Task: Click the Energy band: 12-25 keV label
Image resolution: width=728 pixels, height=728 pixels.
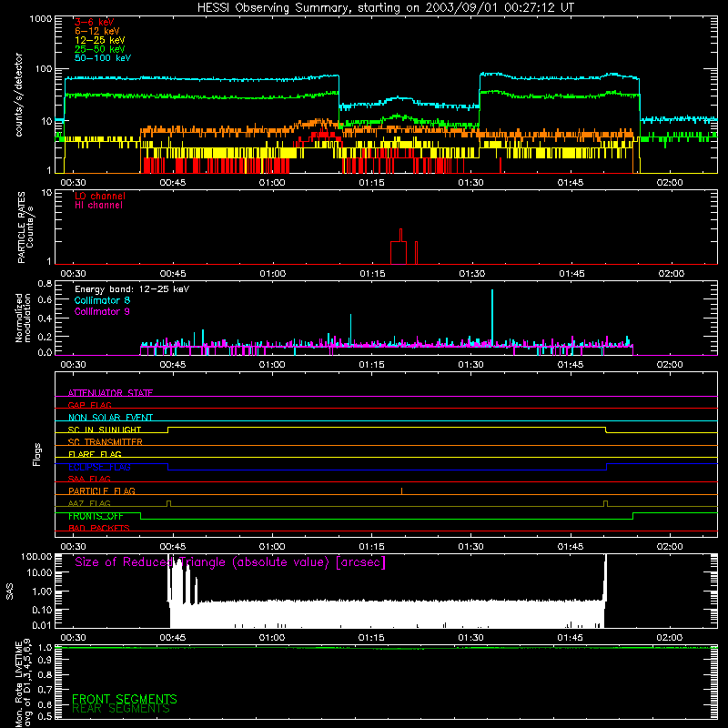Action: pyautogui.click(x=132, y=289)
